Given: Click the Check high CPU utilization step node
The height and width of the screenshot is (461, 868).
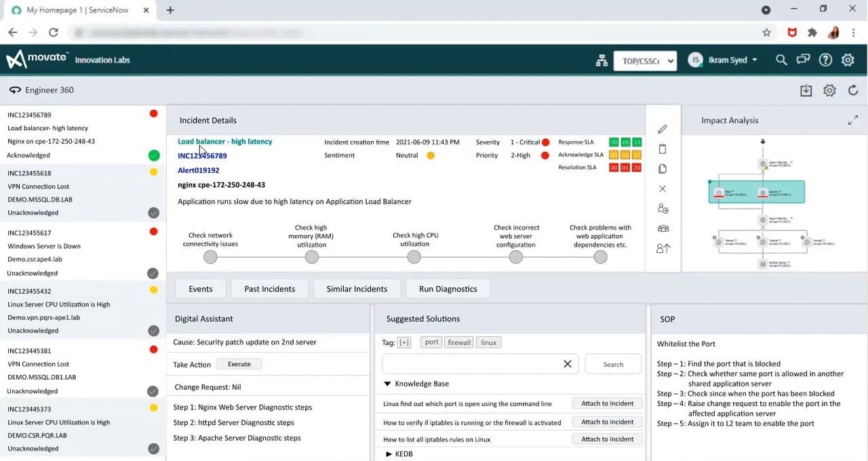Looking at the screenshot, I should click(414, 257).
